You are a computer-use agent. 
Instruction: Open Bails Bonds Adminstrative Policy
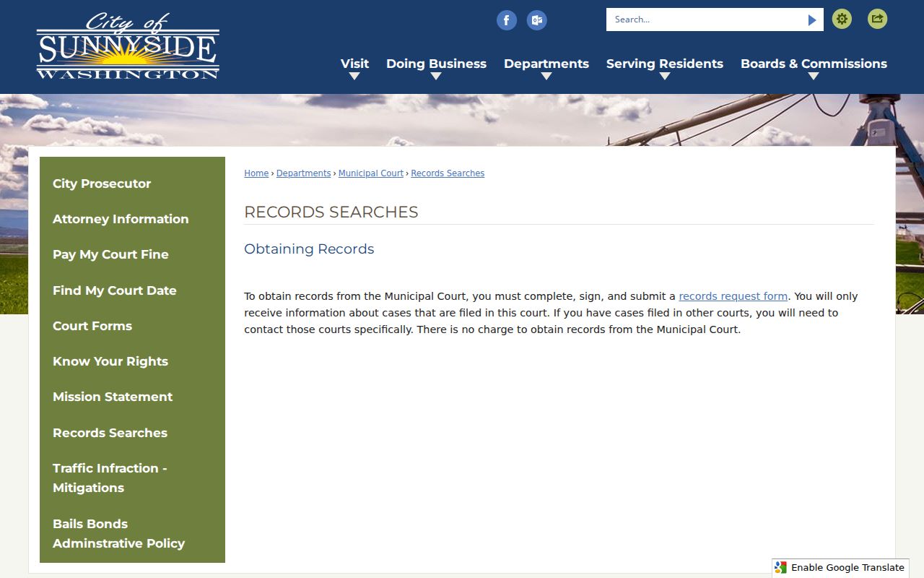tap(132, 533)
